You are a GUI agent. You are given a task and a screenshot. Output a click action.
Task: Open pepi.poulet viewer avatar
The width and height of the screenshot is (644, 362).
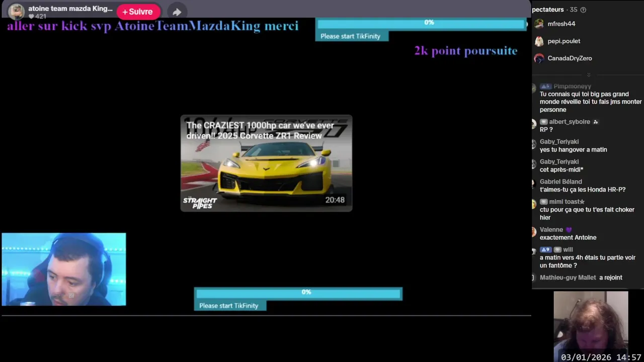539,41
